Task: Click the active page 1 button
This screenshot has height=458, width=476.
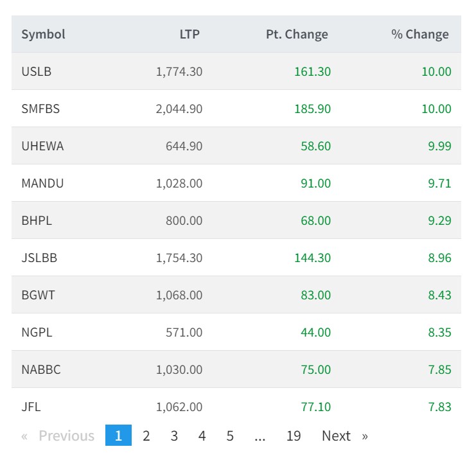Action: tap(118, 436)
